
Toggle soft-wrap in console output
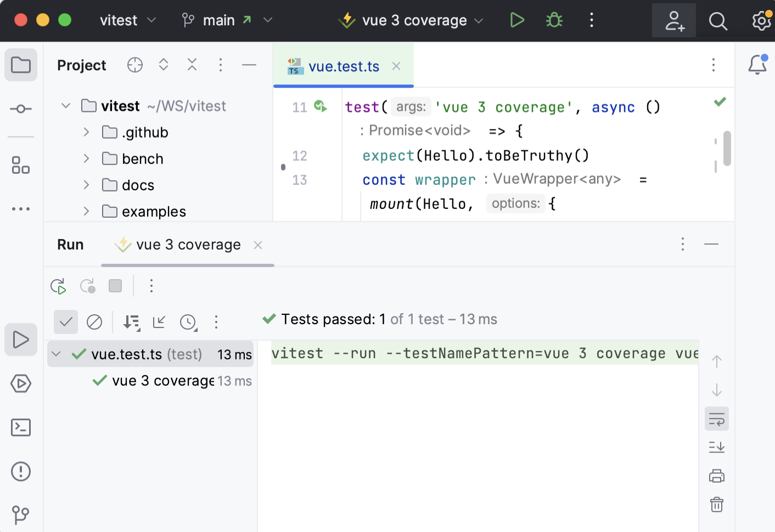tap(717, 419)
